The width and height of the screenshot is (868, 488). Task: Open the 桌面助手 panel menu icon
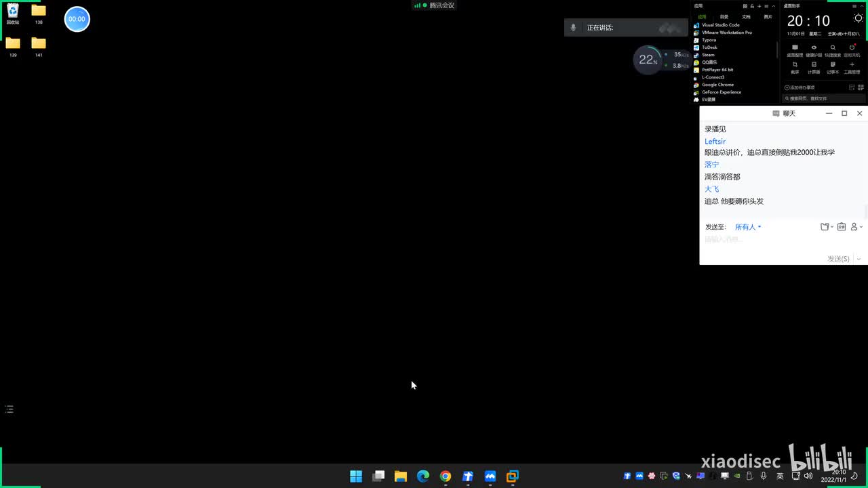click(x=854, y=6)
